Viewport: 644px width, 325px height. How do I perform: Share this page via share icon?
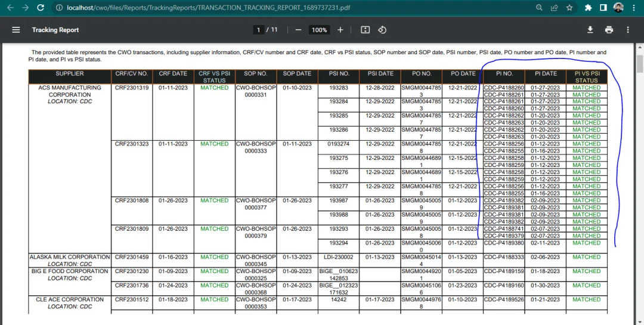(555, 7)
